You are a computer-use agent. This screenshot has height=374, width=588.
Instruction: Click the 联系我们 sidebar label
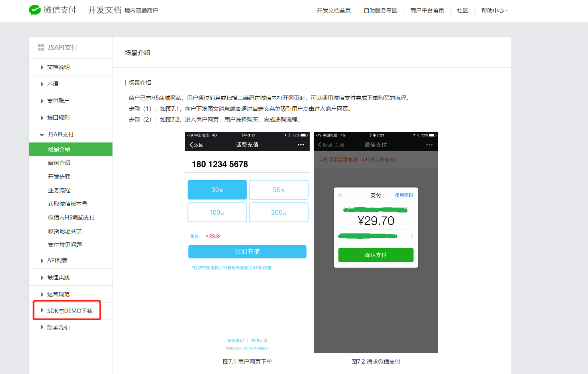click(x=58, y=328)
